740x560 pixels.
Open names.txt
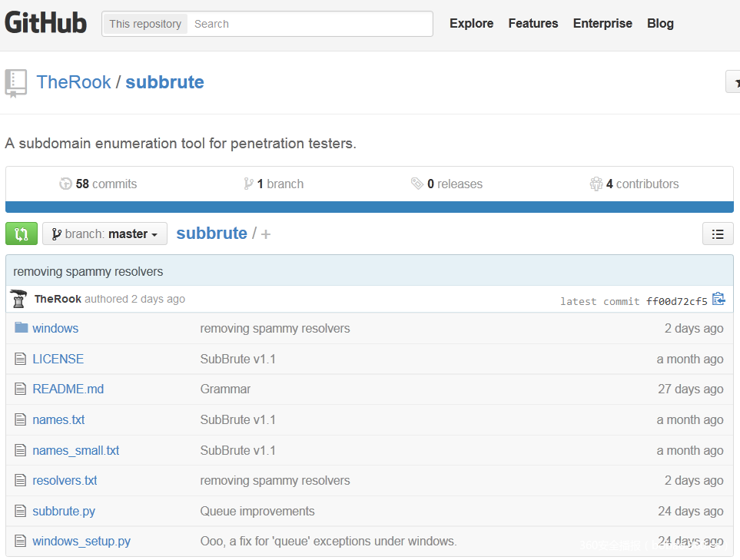click(58, 419)
